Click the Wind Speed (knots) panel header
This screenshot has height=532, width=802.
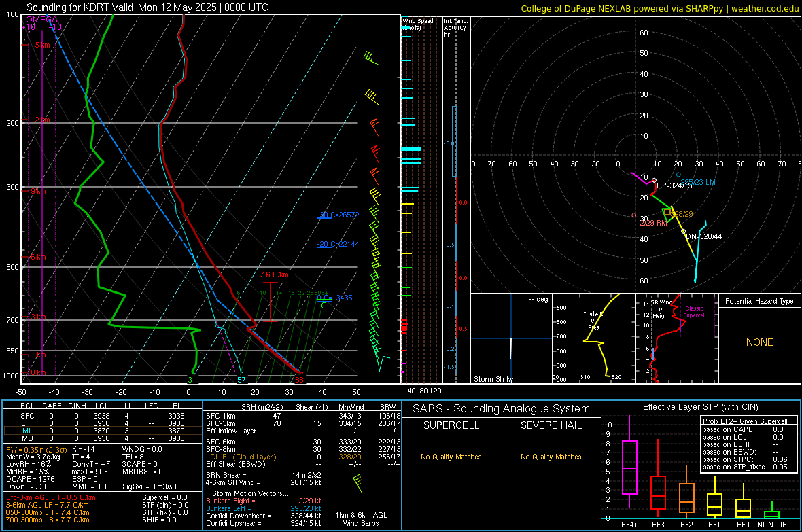pyautogui.click(x=418, y=24)
